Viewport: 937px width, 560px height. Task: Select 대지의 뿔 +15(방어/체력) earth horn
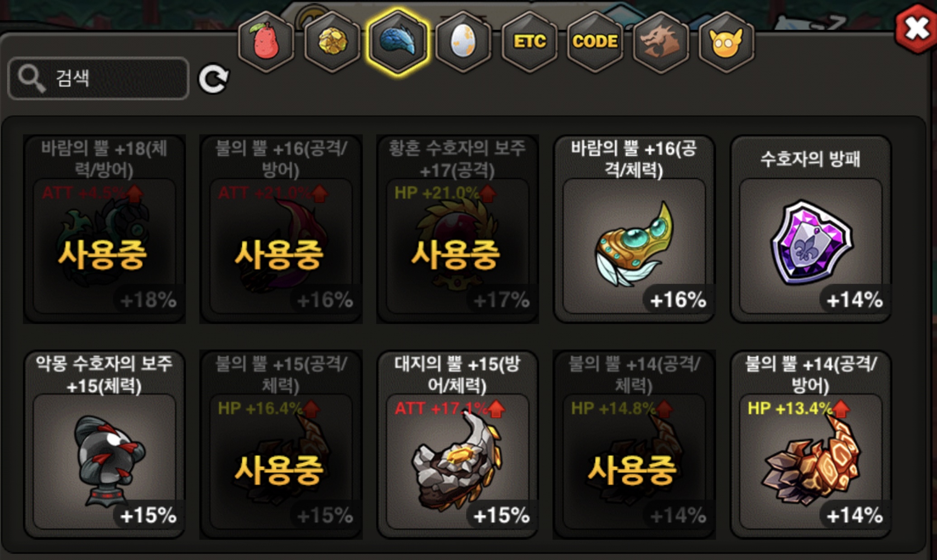(x=457, y=445)
